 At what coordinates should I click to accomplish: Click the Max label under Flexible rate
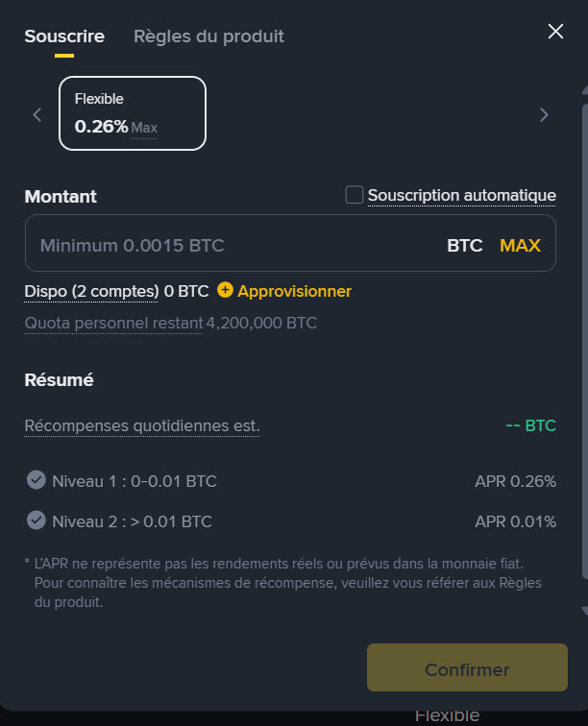pos(144,128)
